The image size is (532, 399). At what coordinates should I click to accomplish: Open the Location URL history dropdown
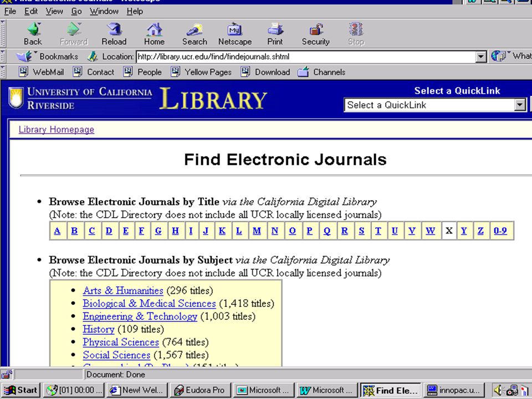tap(480, 57)
